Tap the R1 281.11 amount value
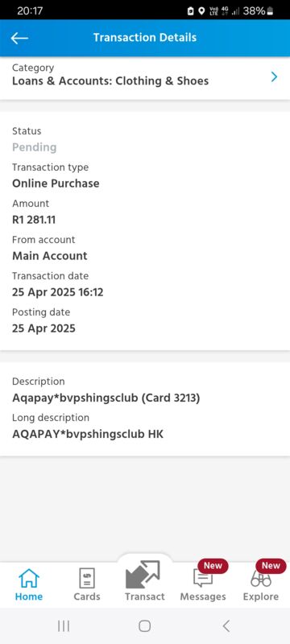The width and height of the screenshot is (290, 644). click(34, 220)
